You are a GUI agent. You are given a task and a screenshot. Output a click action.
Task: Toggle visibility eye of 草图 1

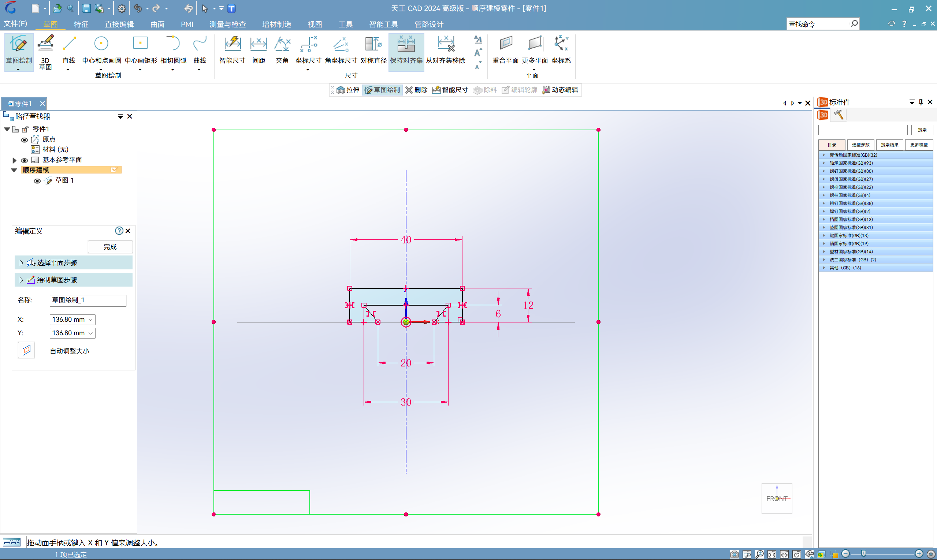(37, 181)
